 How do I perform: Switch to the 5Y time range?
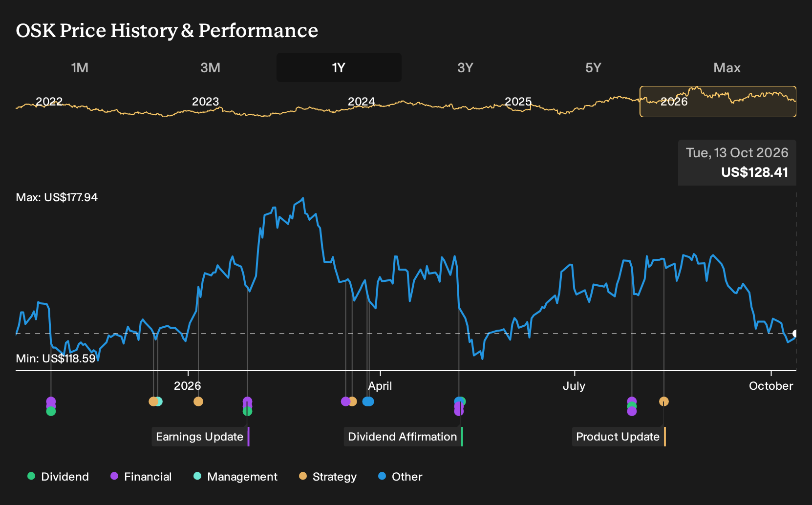click(x=593, y=67)
